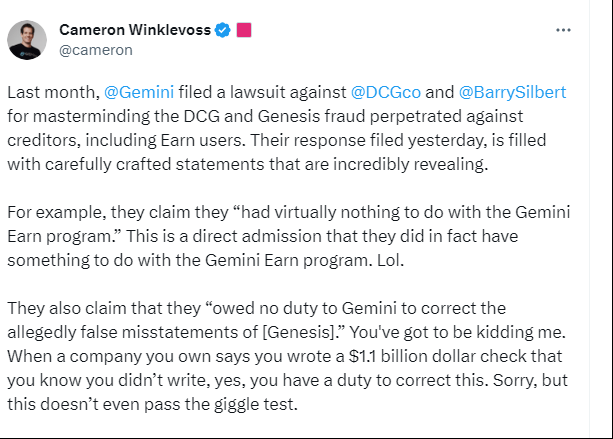This screenshot has height=439, width=613.
Task: Click the phrase "Genesis fraud" in the first paragraph
Action: [312, 116]
